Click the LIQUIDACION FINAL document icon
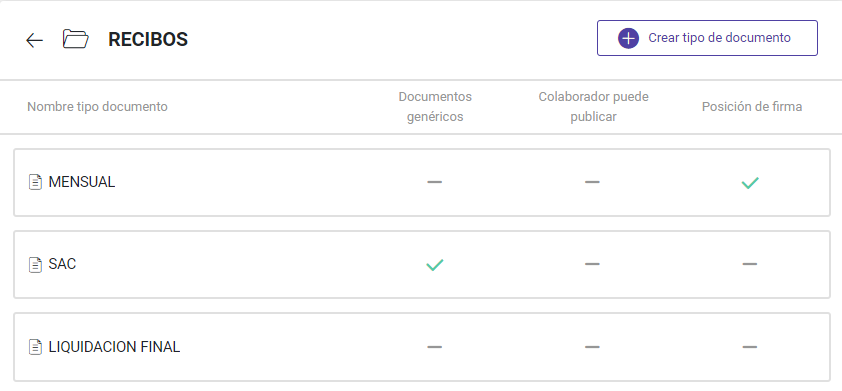The width and height of the screenshot is (842, 391). (x=35, y=347)
